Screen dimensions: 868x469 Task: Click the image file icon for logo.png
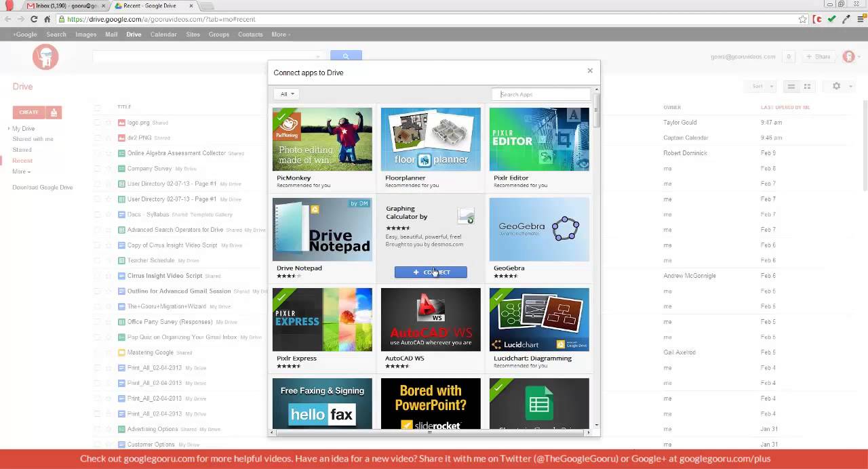click(x=121, y=123)
